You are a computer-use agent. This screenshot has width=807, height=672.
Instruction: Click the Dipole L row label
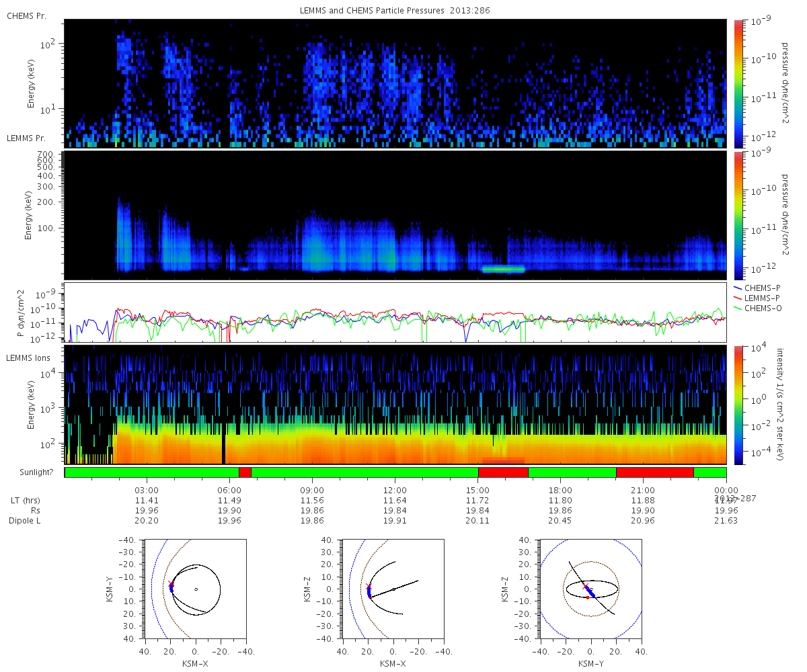pyautogui.click(x=26, y=521)
